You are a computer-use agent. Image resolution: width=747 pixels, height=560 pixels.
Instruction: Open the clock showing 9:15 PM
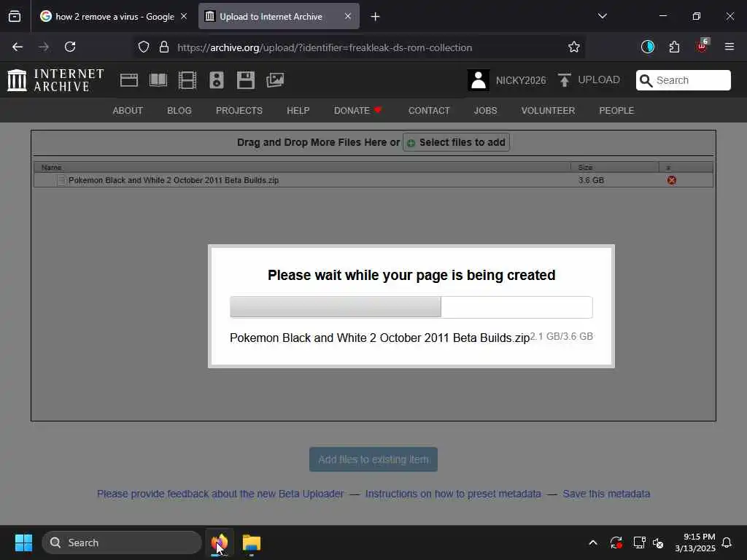click(x=695, y=542)
